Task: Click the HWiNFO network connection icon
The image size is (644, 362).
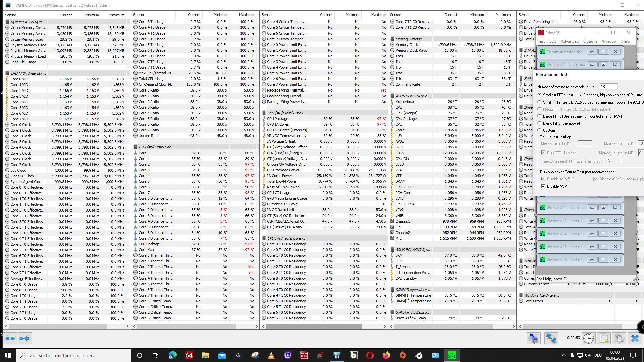Action: [551, 338]
